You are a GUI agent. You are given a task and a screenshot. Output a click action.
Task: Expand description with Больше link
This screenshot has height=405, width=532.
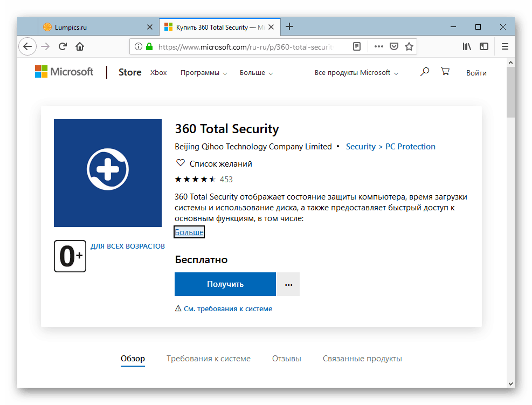189,232
